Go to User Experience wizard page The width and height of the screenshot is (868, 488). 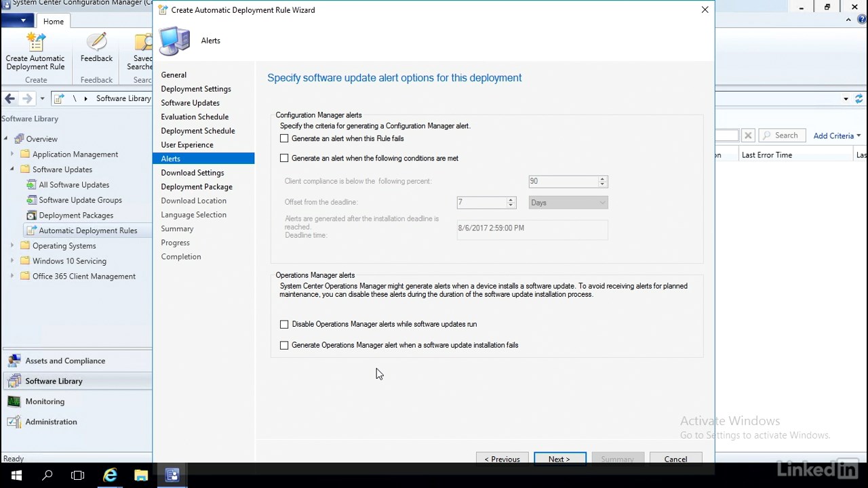point(187,144)
